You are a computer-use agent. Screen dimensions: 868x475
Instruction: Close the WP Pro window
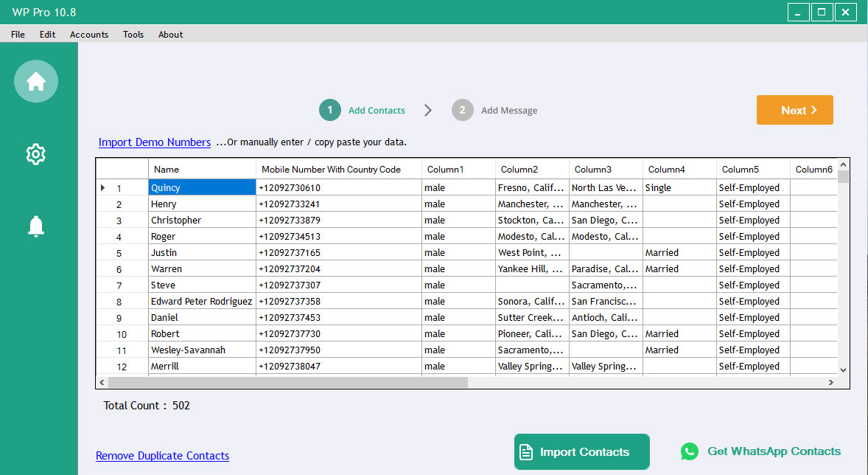coord(845,13)
